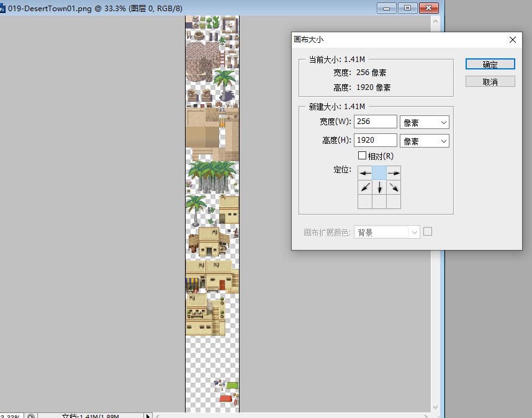This screenshot has height=418, width=532.
Task: Confirm the canvas size with 确定
Action: 490,64
